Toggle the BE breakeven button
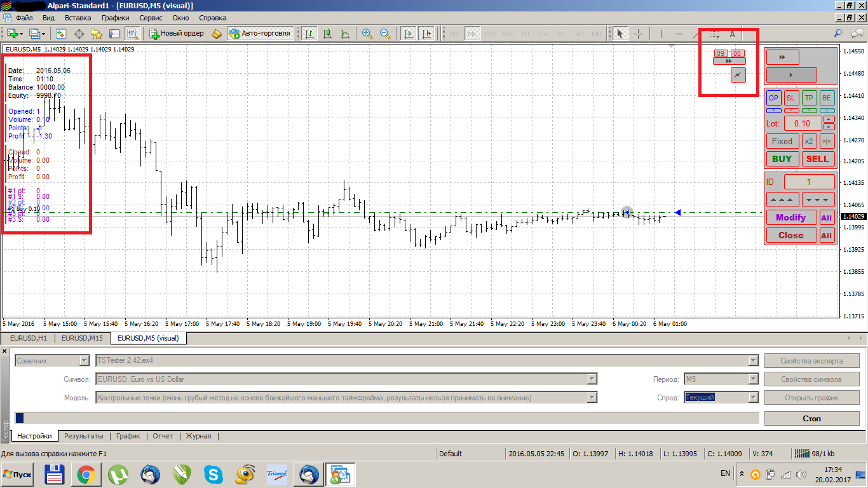The height and width of the screenshot is (488, 868). coord(826,98)
